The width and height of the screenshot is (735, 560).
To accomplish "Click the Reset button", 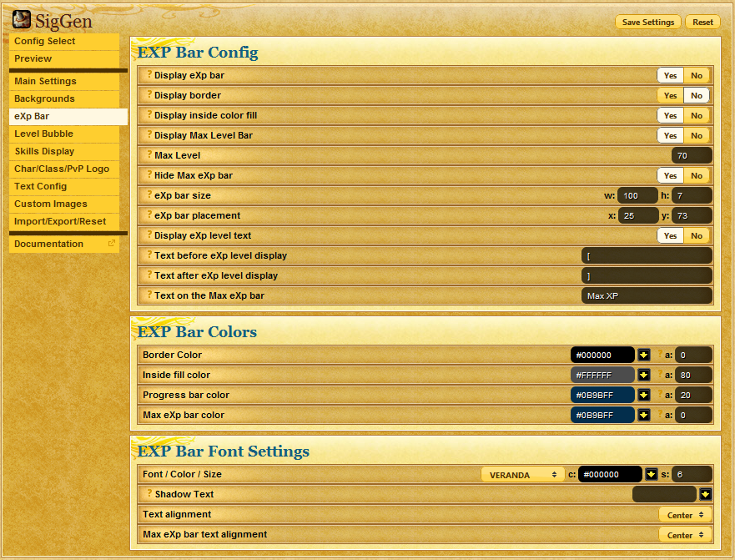I will pyautogui.click(x=702, y=23).
